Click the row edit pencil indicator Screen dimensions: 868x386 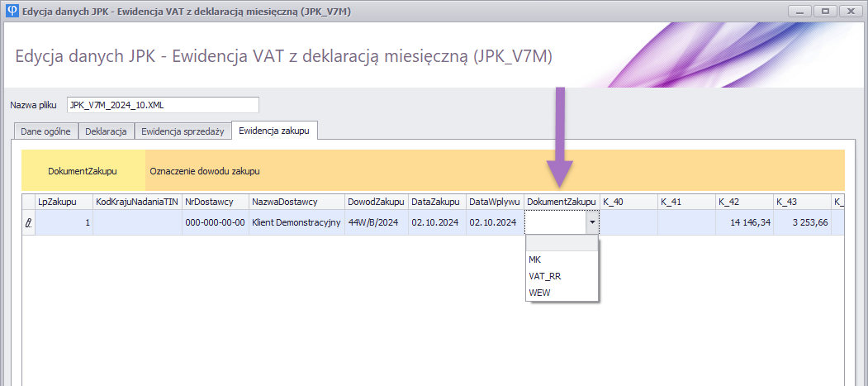29,222
